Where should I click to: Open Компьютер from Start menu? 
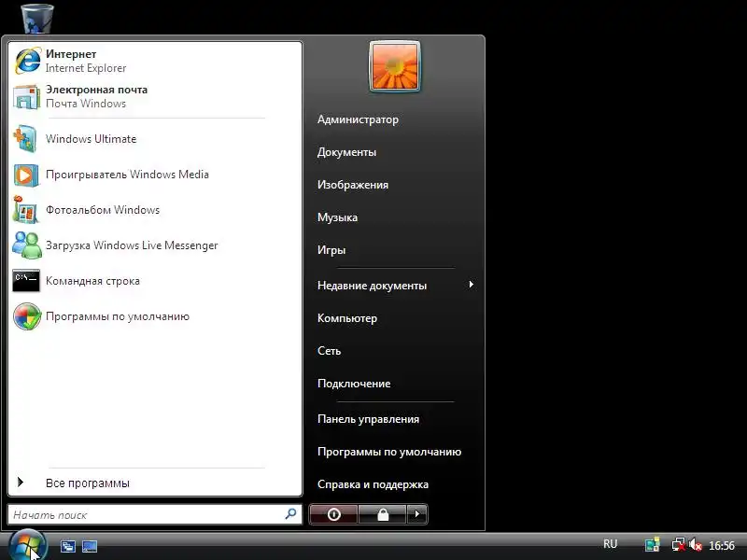click(x=347, y=318)
